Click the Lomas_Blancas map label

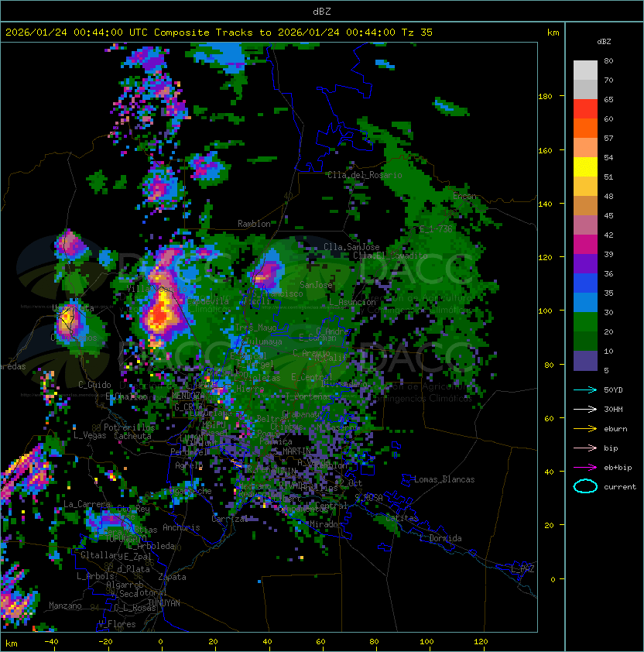444,479
